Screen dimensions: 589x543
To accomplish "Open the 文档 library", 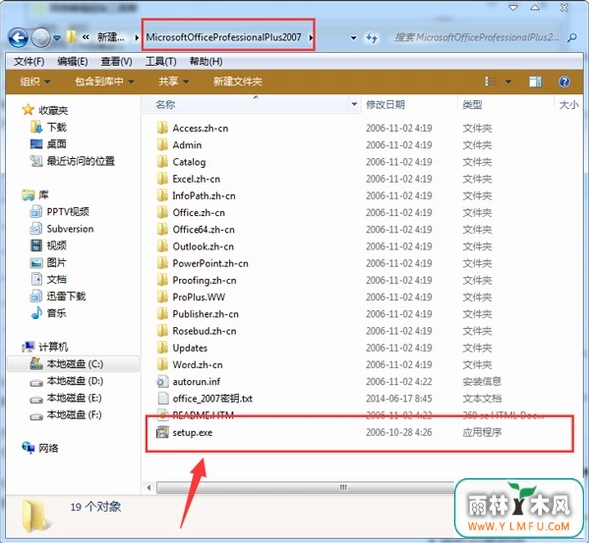I will click(56, 279).
